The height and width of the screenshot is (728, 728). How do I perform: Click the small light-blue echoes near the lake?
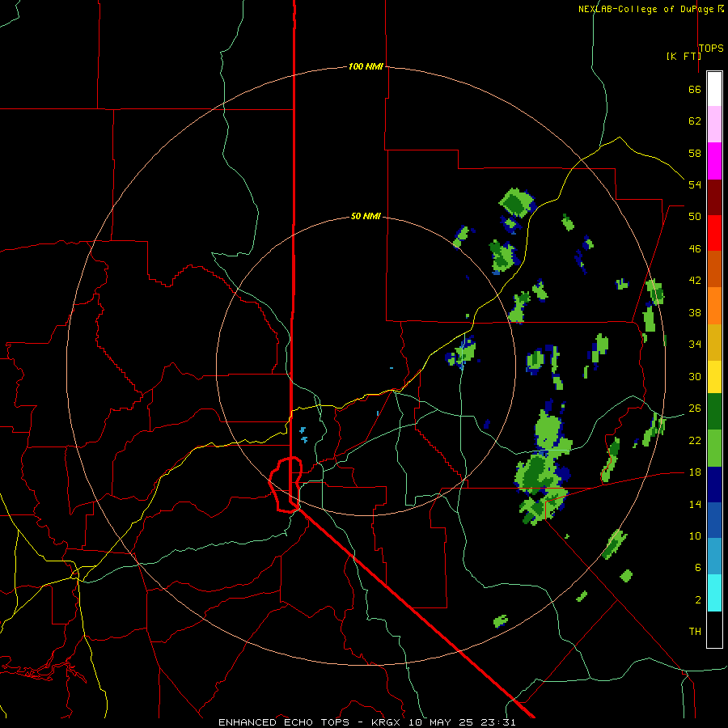[303, 434]
